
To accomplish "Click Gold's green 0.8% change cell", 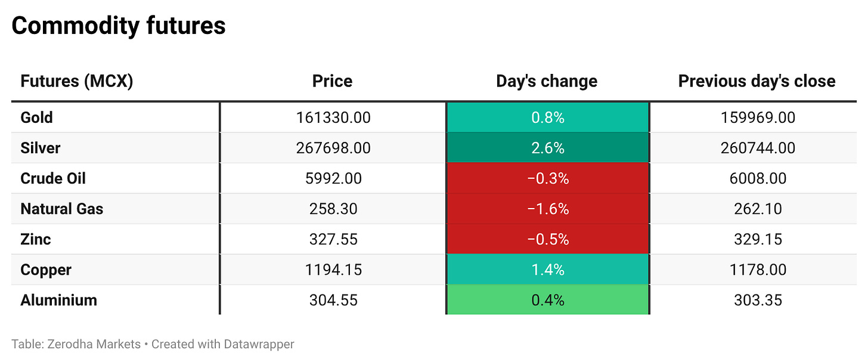I will point(547,117).
